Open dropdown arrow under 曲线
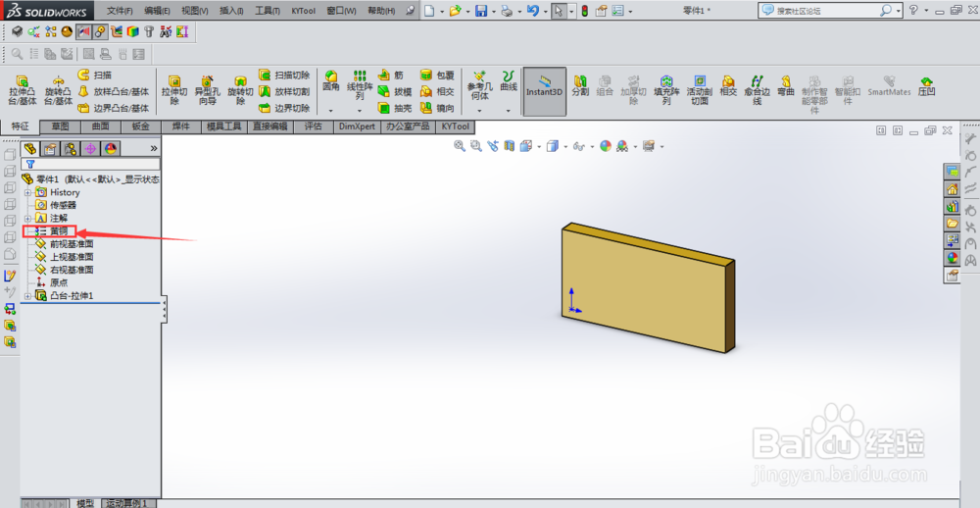This screenshot has height=508, width=980. point(508,111)
